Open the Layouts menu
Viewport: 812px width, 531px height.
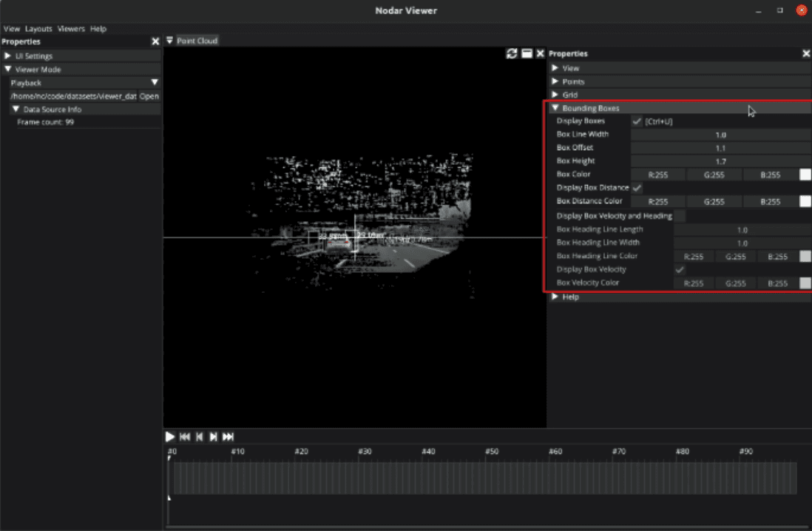(38, 29)
